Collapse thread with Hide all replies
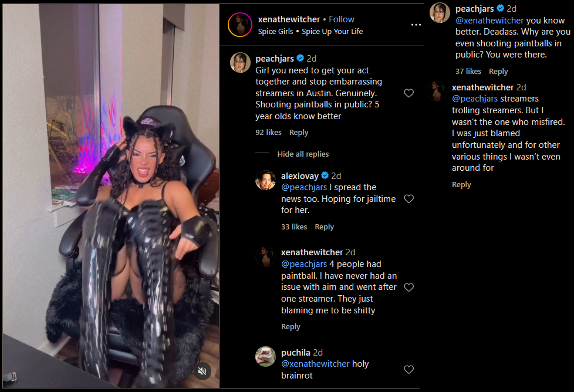This screenshot has height=392, width=574. pos(303,154)
